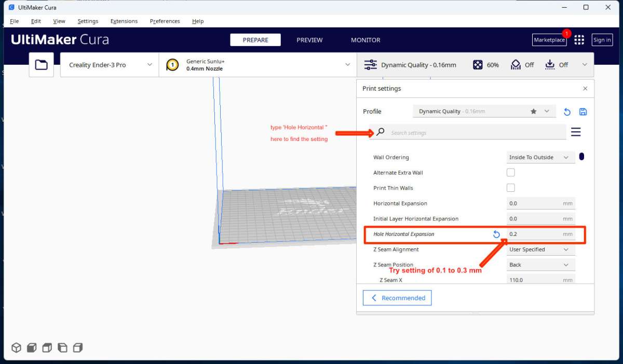Enable Print Thin Walls checkbox
The width and height of the screenshot is (623, 364).
coord(511,188)
